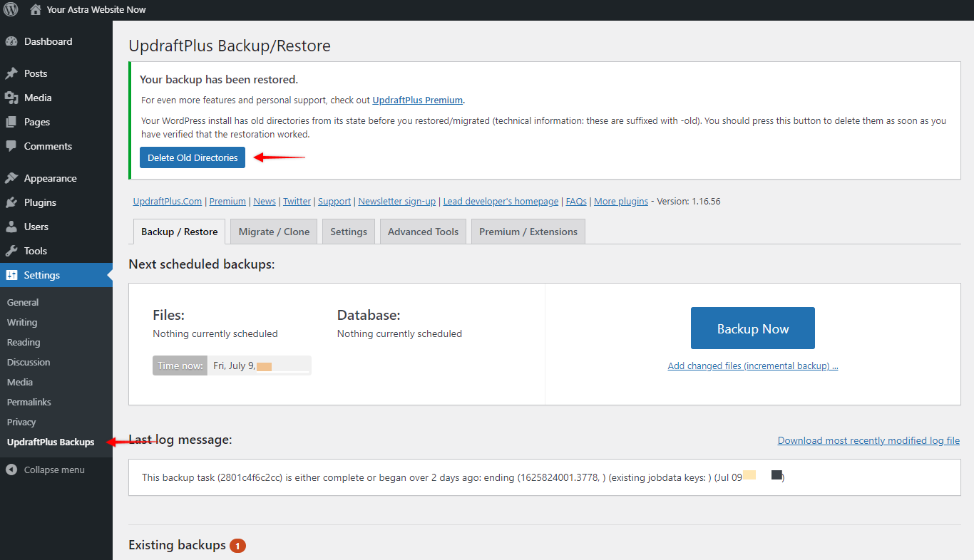Select the UpdraftPlus Backups submenu item
Viewport: 974px width, 560px height.
(x=51, y=442)
